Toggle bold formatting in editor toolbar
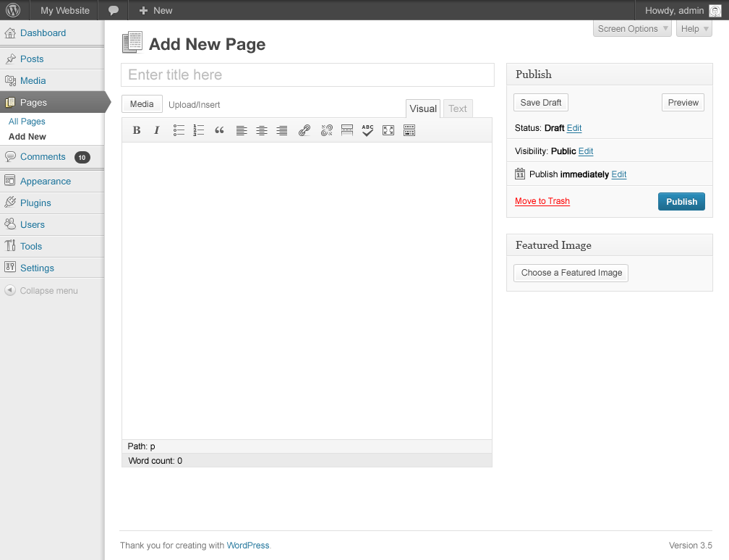Image resolution: width=729 pixels, height=560 pixels. tap(136, 130)
